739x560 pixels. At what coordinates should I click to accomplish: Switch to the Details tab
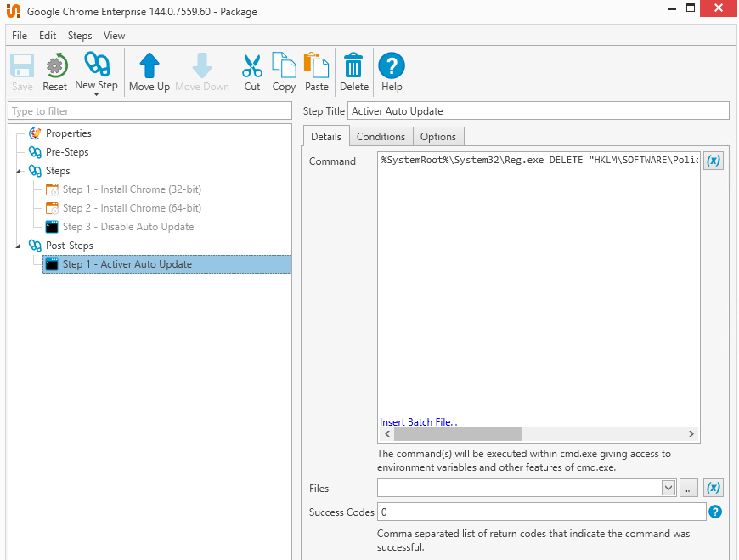[326, 136]
